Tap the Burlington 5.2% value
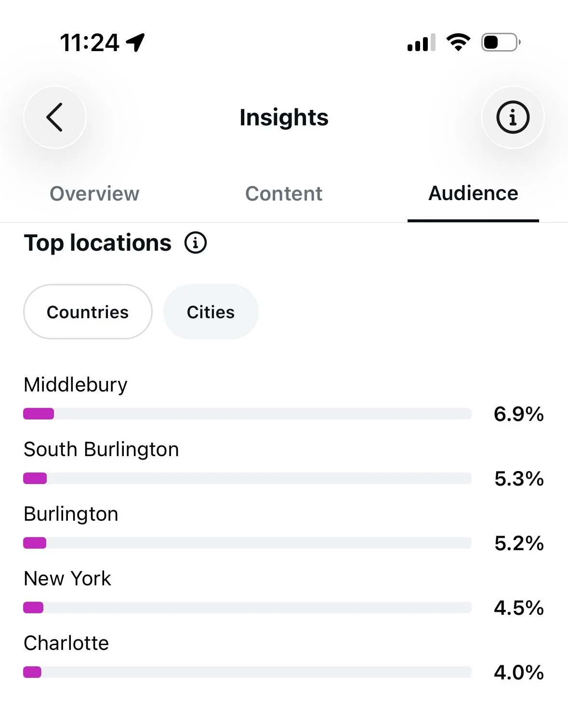 [x=519, y=543]
